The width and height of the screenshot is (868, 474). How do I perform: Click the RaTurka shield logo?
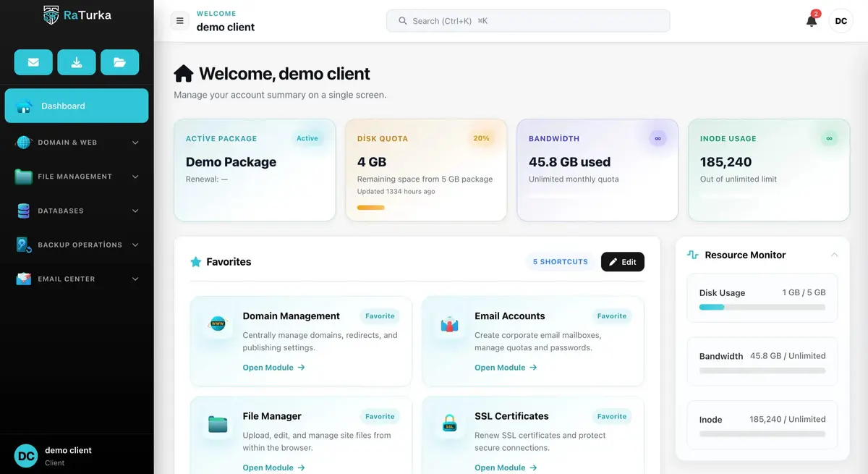[51, 14]
